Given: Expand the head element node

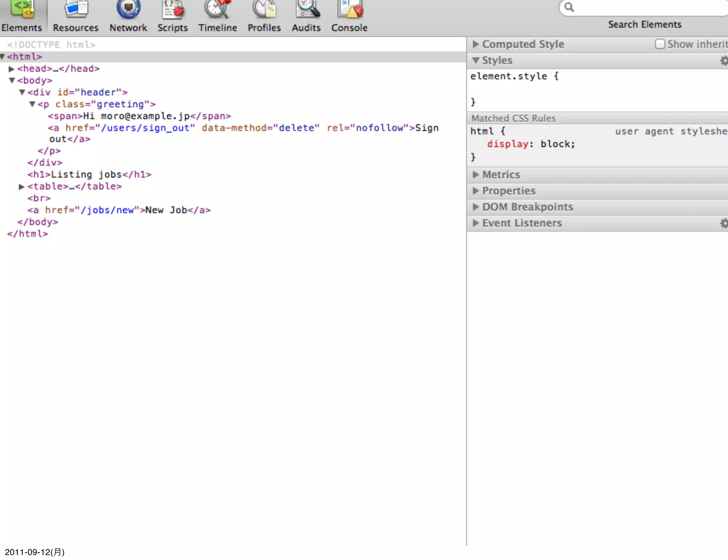Looking at the screenshot, I should click(11, 69).
